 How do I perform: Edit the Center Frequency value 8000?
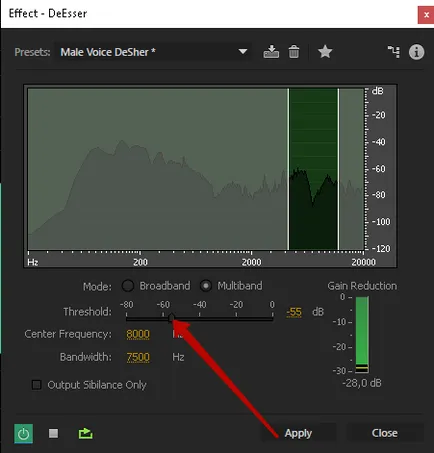click(138, 334)
